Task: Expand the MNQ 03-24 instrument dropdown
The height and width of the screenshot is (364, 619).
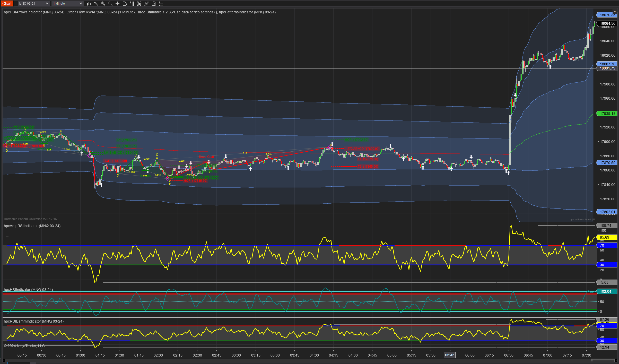Action: pyautogui.click(x=33, y=4)
